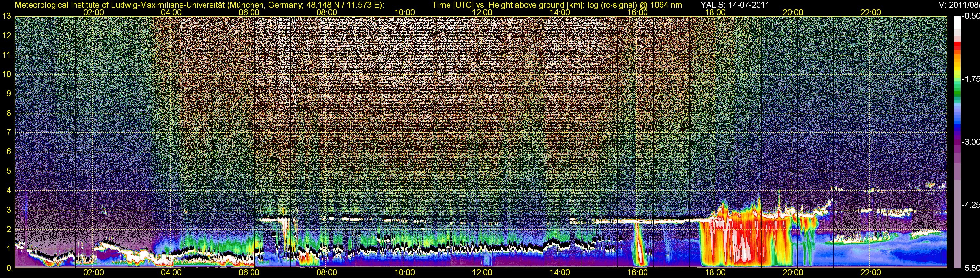Click the 7. km height axis label

click(9, 132)
